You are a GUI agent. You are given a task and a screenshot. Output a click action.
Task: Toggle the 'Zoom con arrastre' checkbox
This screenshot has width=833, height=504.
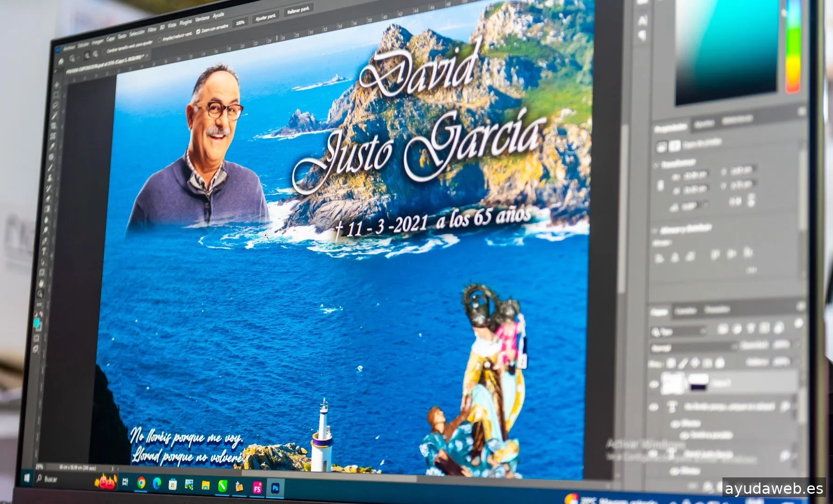198,32
